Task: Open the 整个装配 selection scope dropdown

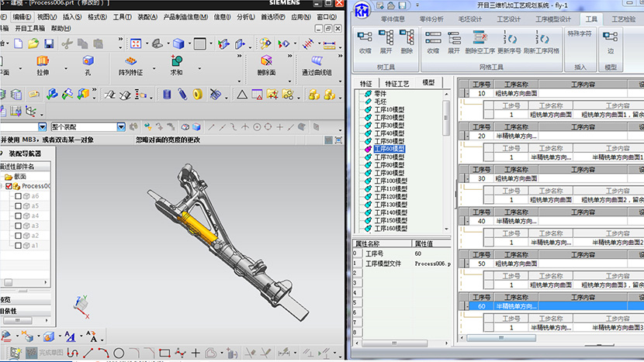Action: pyautogui.click(x=121, y=126)
